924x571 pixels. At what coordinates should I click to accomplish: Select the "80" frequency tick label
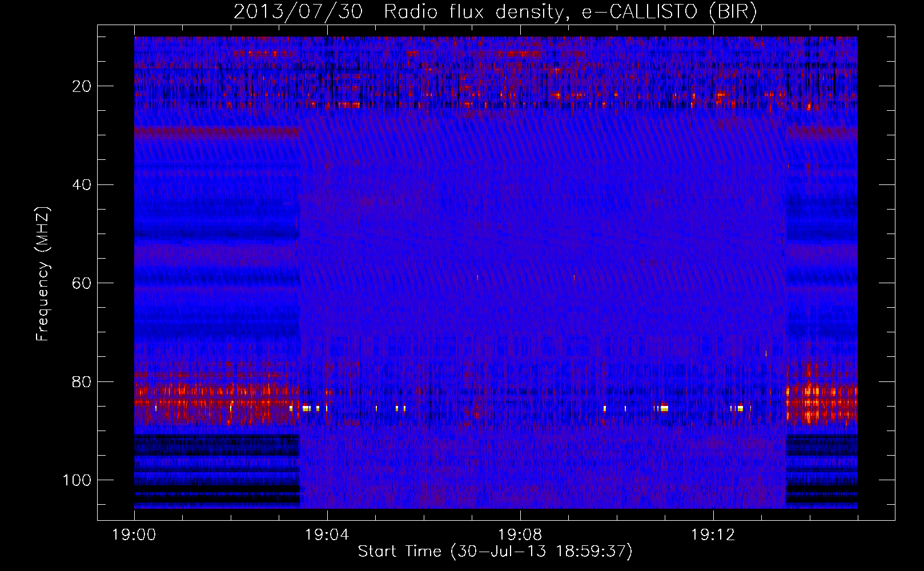(83, 382)
